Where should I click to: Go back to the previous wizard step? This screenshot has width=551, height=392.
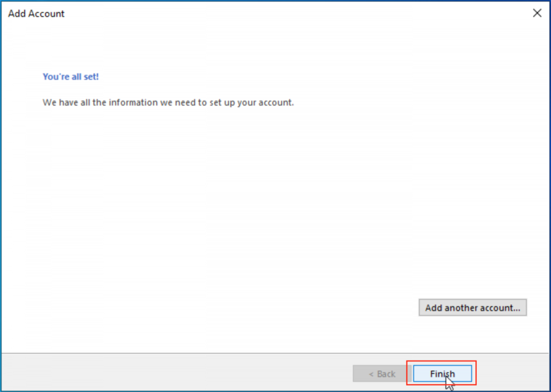(381, 374)
